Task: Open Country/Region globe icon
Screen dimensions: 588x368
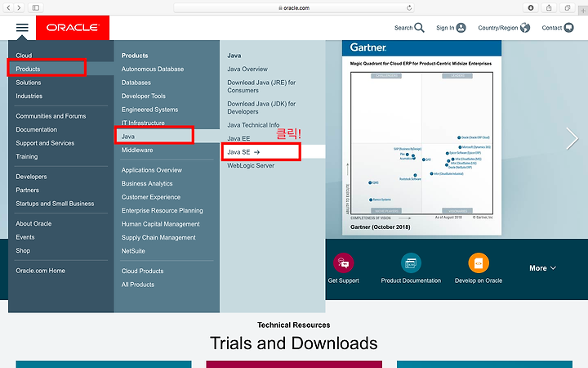Action: click(x=525, y=28)
